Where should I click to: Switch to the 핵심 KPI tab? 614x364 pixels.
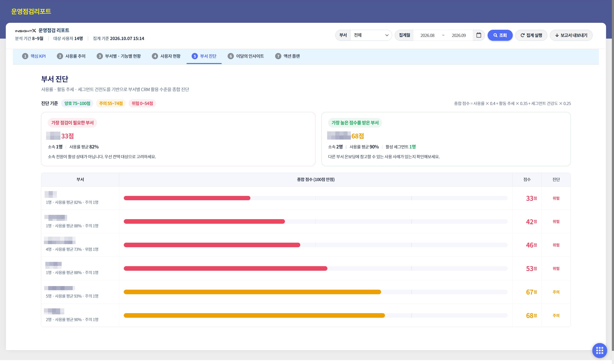point(34,56)
